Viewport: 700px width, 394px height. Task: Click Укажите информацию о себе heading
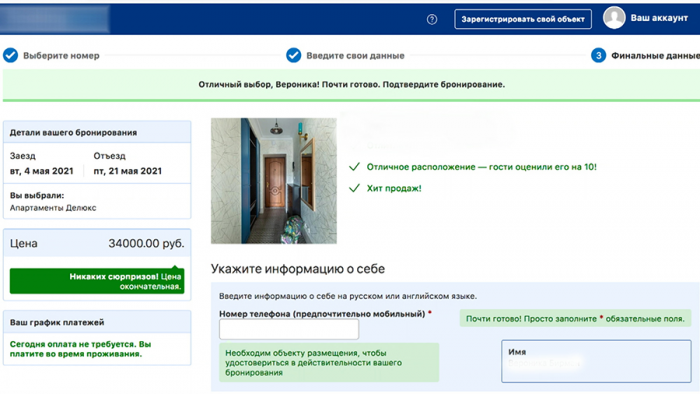[298, 269]
